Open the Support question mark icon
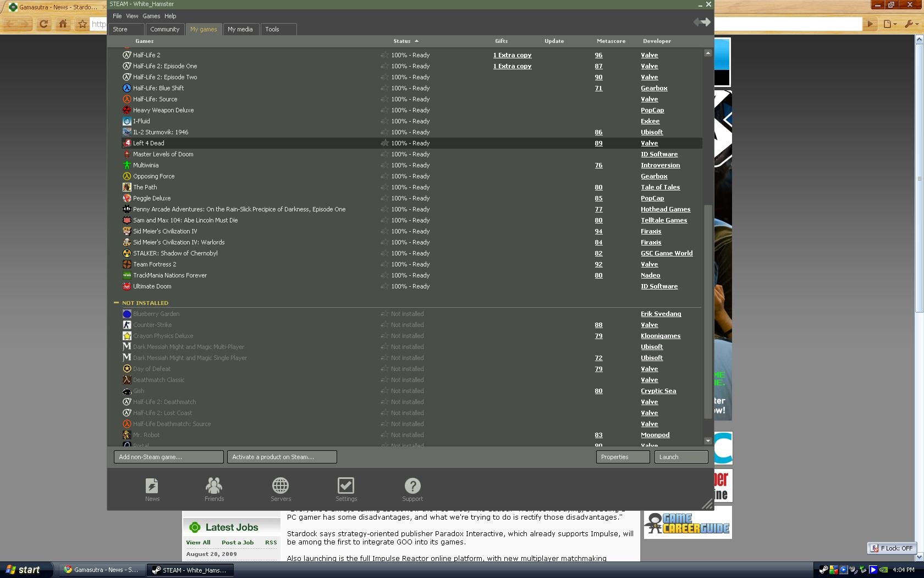Image resolution: width=924 pixels, height=578 pixels. 413,486
